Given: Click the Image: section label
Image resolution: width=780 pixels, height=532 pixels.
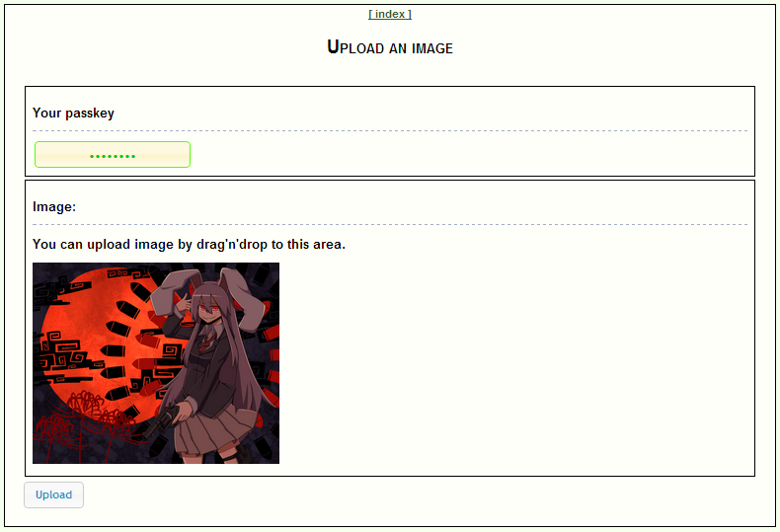Looking at the screenshot, I should click(54, 206).
